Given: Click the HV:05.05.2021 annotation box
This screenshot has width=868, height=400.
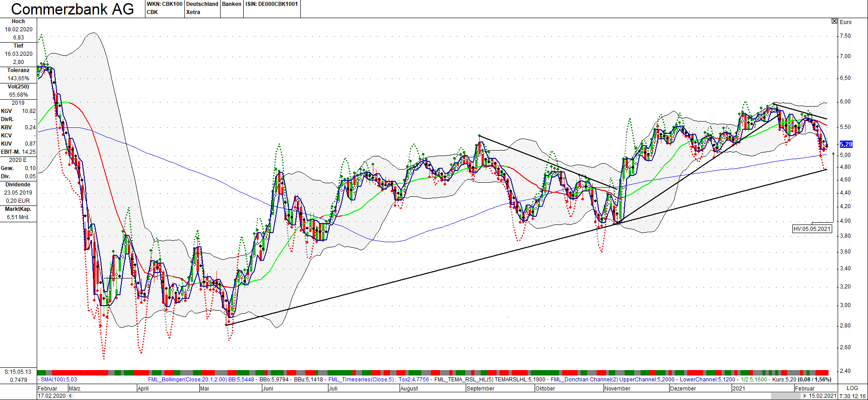Looking at the screenshot, I should coord(812,229).
